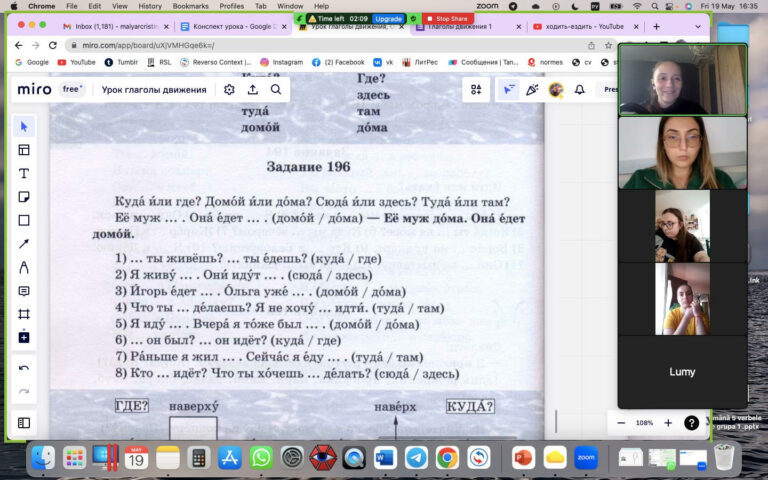Choose the Sticky note tool
Screen dimensions: 768x480
(x=24, y=197)
